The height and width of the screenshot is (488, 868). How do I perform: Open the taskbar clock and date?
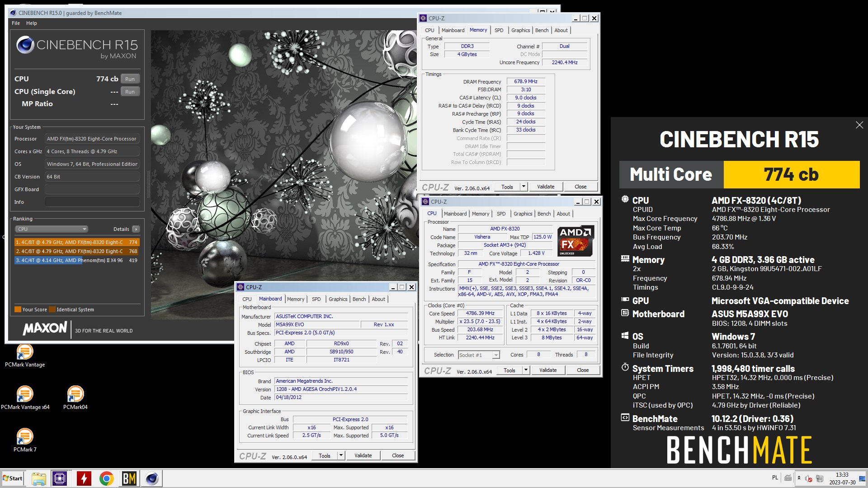tap(842, 479)
